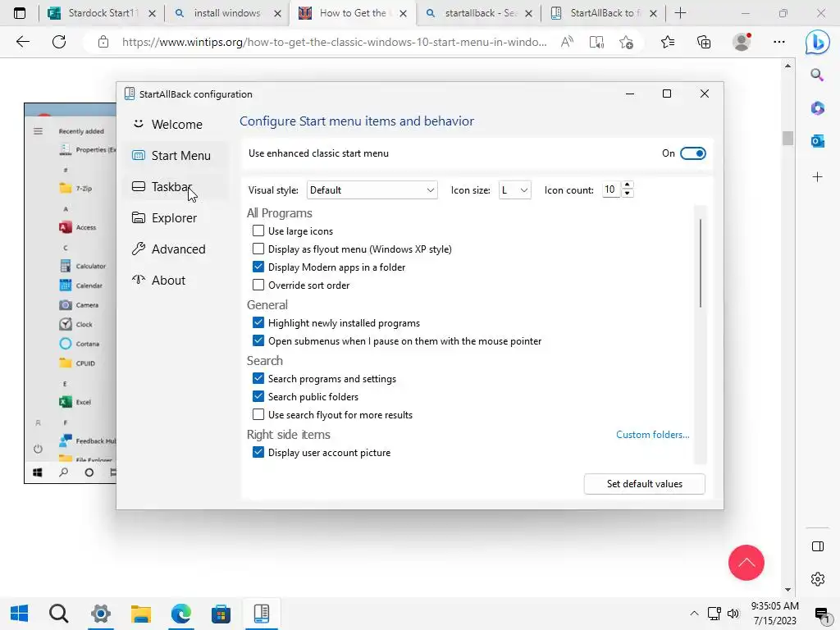This screenshot has height=630, width=840.
Task: Increase the Icon count value
Action: (628, 185)
